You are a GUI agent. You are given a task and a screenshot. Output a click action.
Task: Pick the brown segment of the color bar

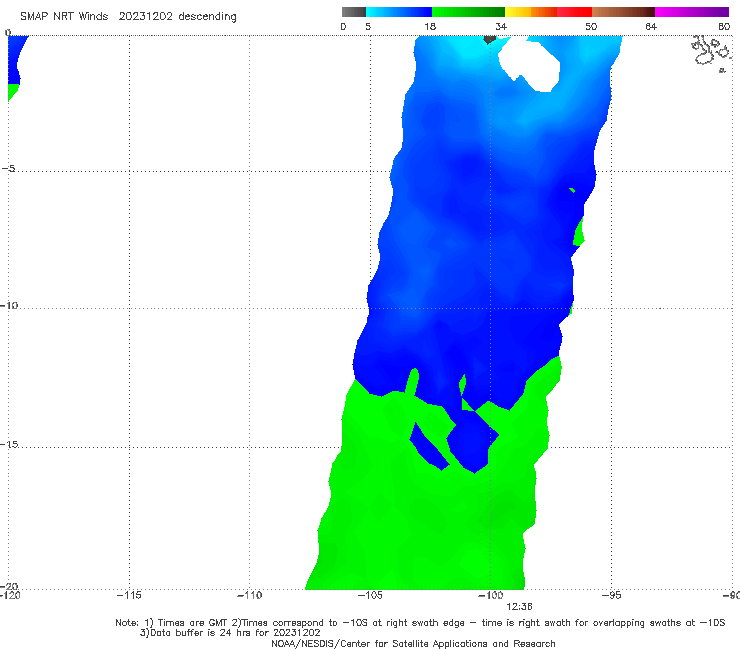(x=623, y=12)
